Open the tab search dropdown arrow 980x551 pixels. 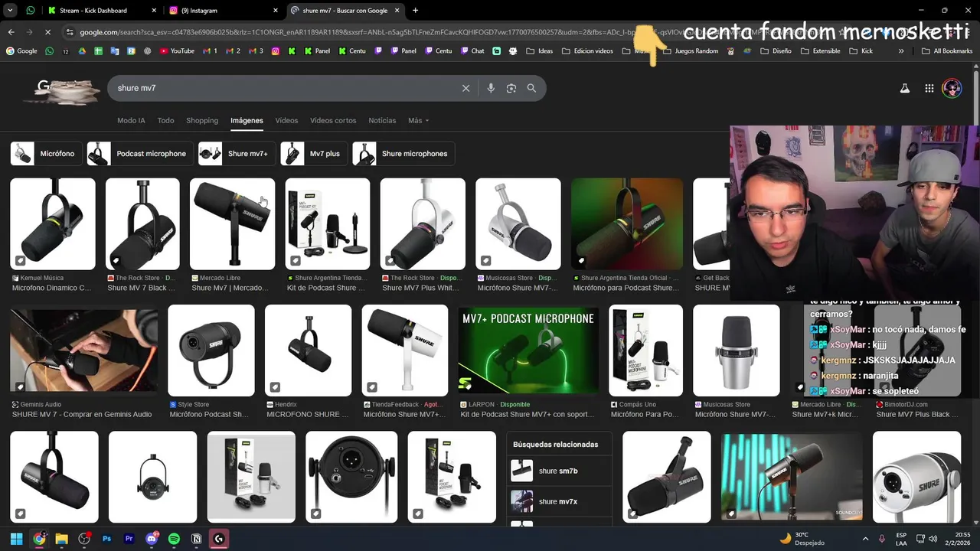coord(10,11)
